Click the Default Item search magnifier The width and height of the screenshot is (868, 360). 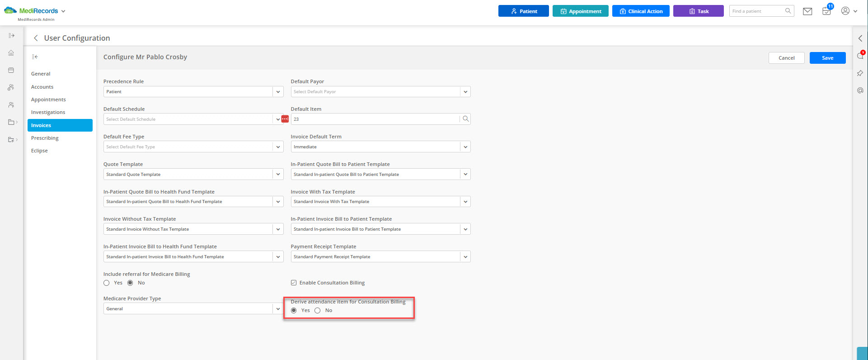(465, 119)
